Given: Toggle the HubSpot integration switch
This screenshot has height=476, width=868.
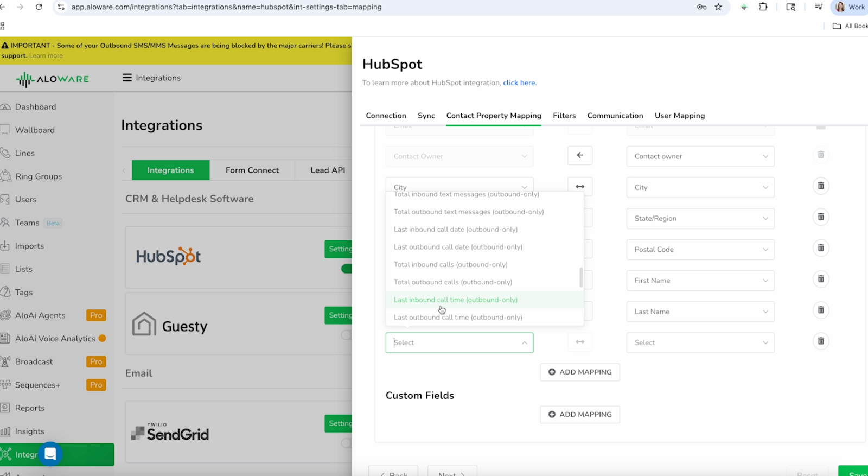Looking at the screenshot, I should pos(346,269).
